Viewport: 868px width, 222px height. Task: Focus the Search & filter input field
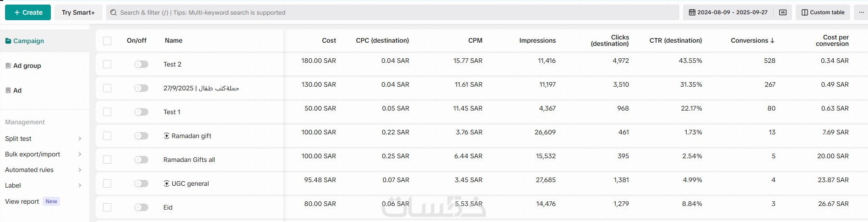click(x=394, y=12)
